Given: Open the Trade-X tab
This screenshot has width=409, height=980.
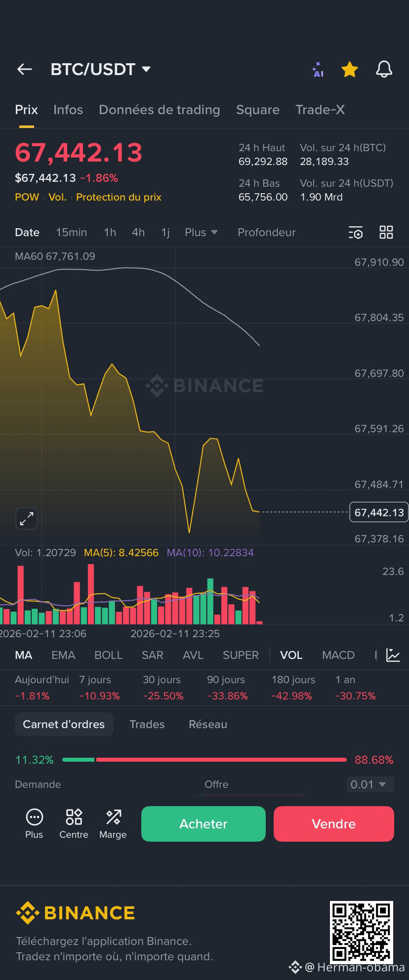Looking at the screenshot, I should pyautogui.click(x=320, y=110).
